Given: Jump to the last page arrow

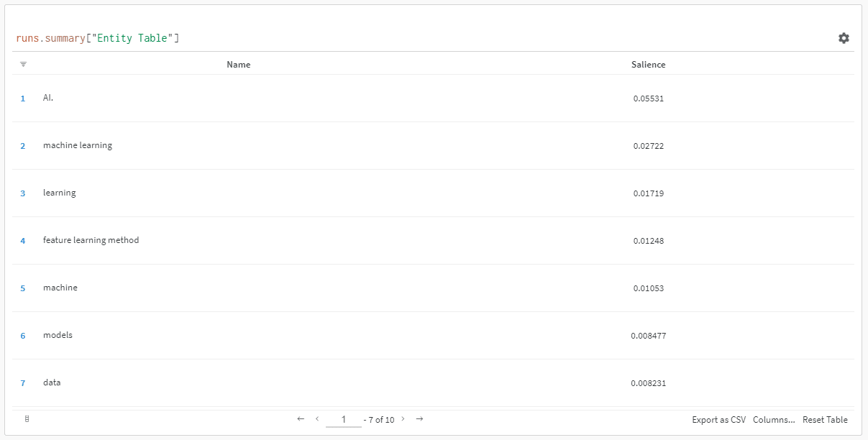Looking at the screenshot, I should click(x=419, y=419).
